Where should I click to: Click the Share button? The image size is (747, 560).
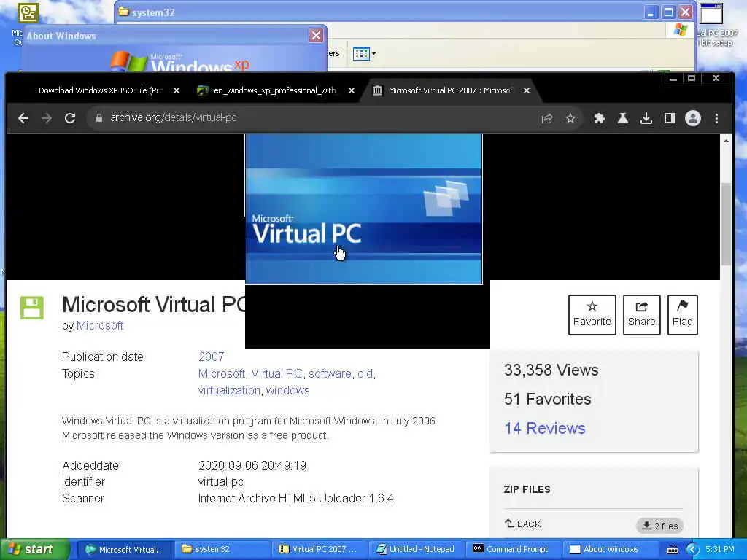[642, 315]
